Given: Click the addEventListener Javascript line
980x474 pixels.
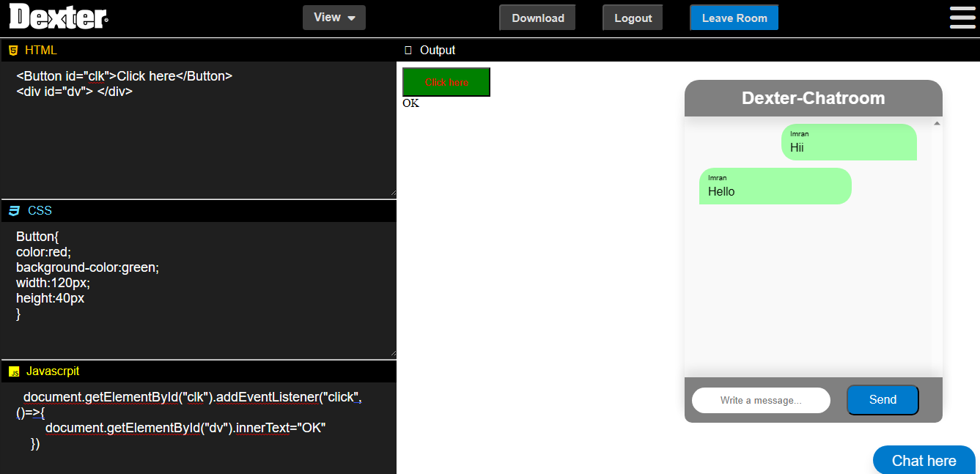Looking at the screenshot, I should pos(193,398).
